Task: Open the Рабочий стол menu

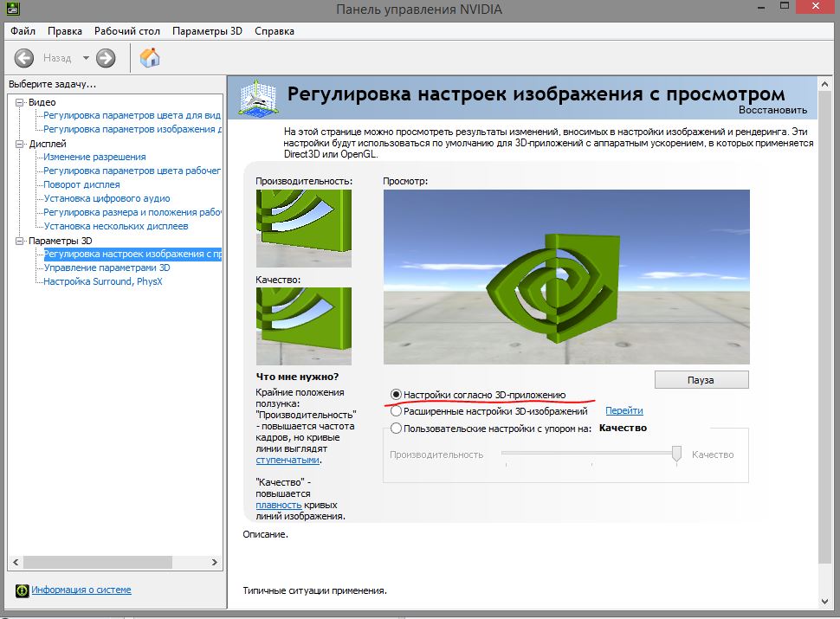Action: pyautogui.click(x=127, y=31)
